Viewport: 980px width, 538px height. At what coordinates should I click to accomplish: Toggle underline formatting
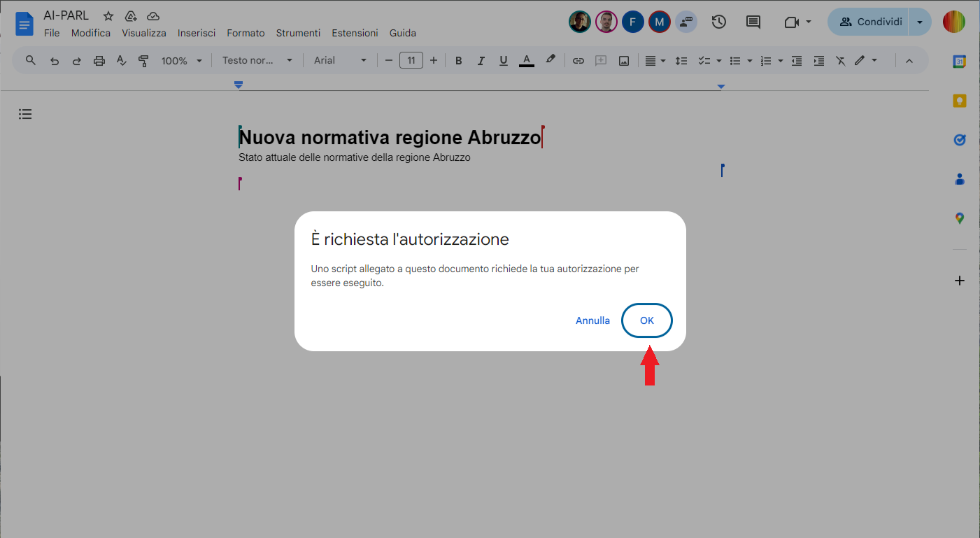[503, 60]
